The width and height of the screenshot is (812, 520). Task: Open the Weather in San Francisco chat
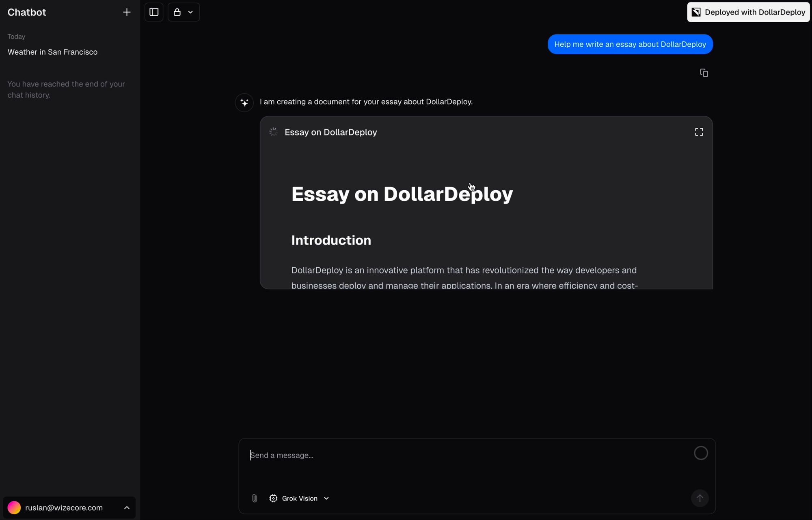click(x=53, y=52)
